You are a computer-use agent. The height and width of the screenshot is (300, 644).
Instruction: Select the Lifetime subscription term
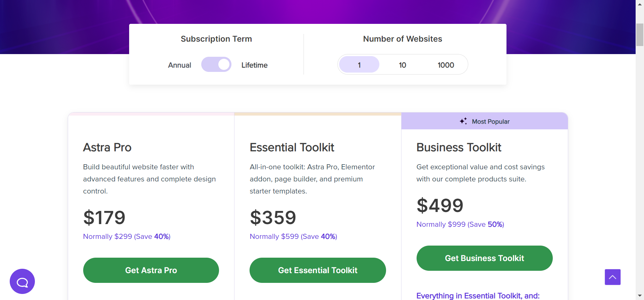(254, 65)
